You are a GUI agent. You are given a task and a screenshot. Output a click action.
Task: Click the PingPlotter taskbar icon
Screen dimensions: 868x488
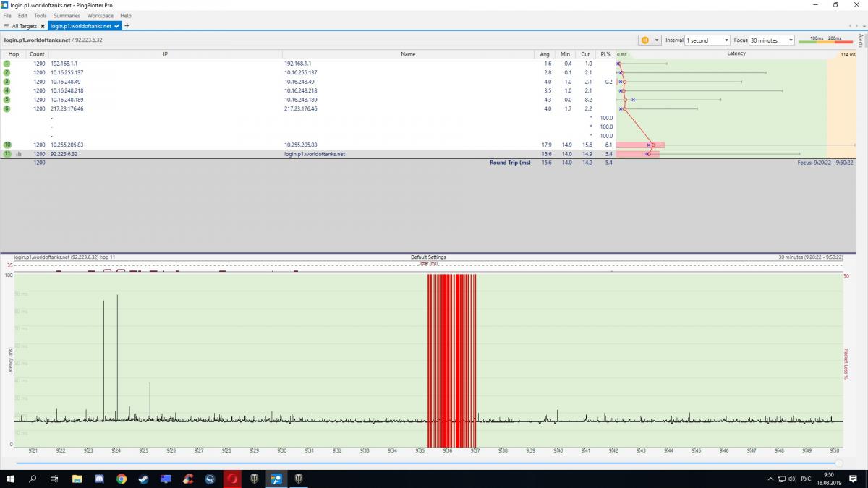pos(276,479)
